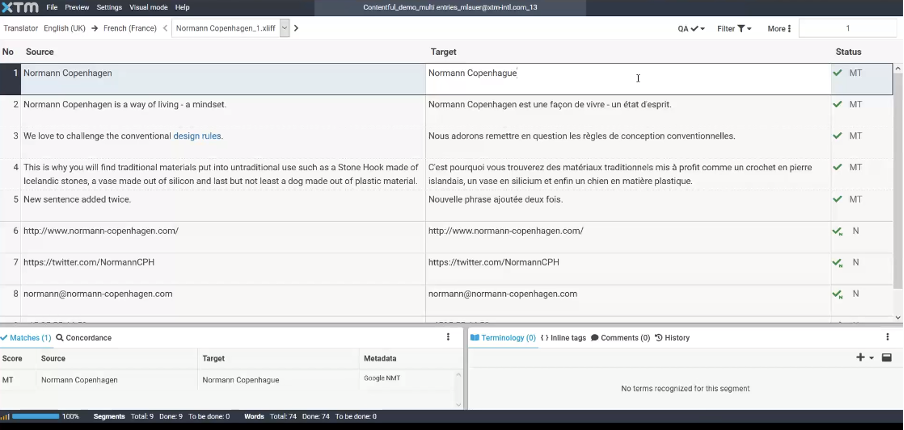Open the Settings menu
Image resolution: width=904 pixels, height=430 pixels.
point(109,7)
